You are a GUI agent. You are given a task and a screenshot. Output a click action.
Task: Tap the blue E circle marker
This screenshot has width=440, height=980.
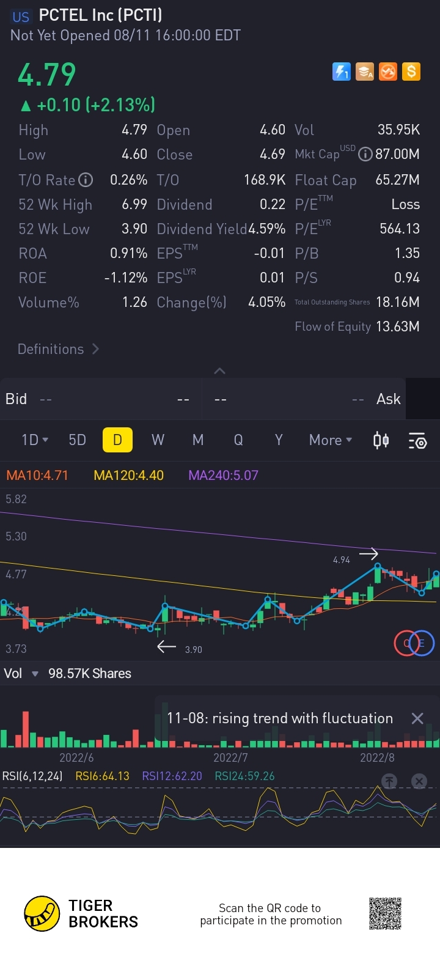422,643
